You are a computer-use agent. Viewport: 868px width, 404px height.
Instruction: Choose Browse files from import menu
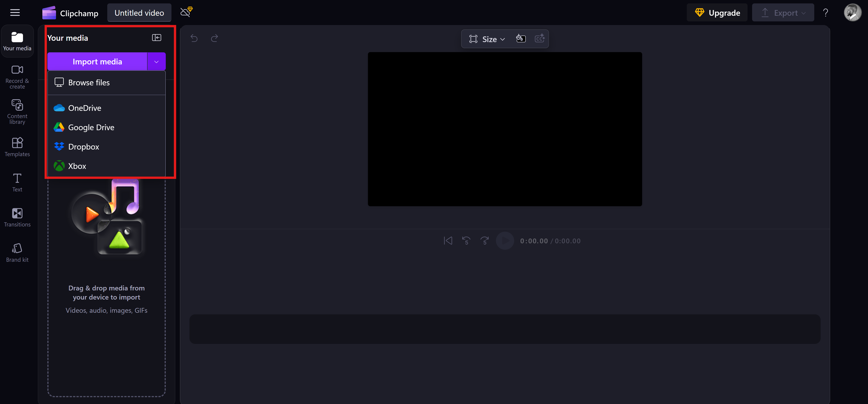pos(89,83)
